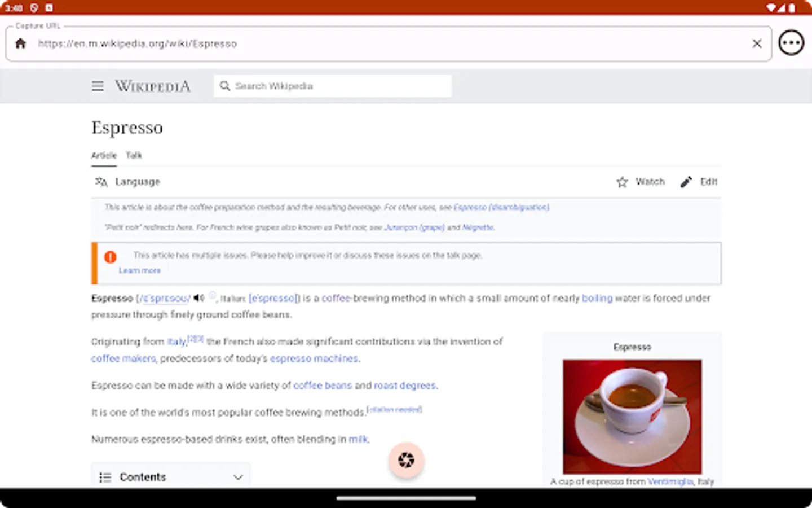This screenshot has width=812, height=508.
Task: Open the espresso cup photo
Action: [x=632, y=417]
